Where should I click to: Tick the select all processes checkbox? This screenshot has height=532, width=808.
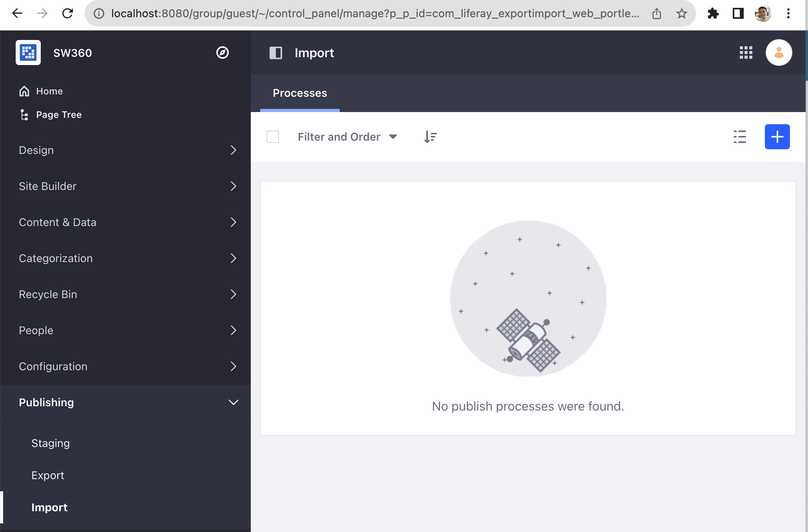(x=273, y=137)
